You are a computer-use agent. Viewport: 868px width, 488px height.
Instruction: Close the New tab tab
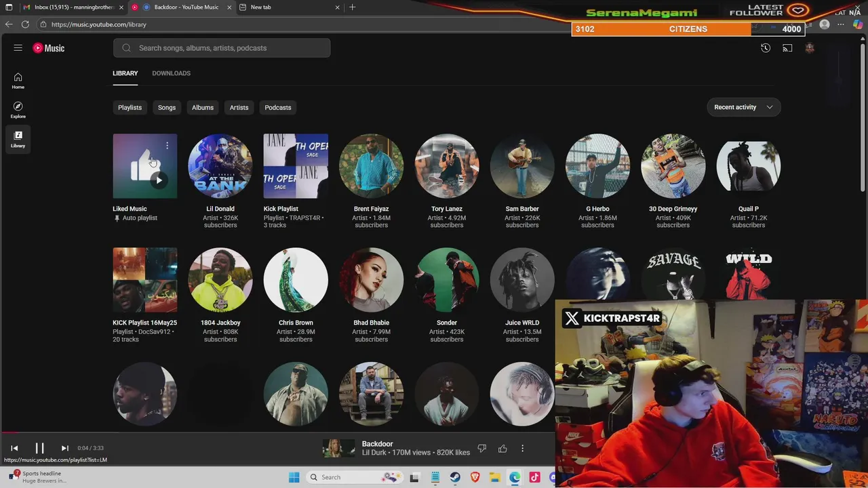coord(338,7)
